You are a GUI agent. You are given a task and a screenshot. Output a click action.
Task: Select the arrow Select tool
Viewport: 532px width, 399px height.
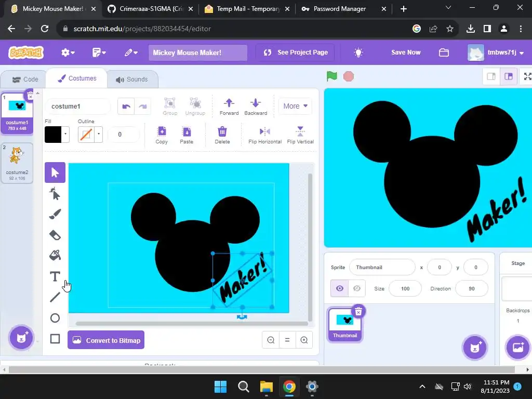coord(55,172)
